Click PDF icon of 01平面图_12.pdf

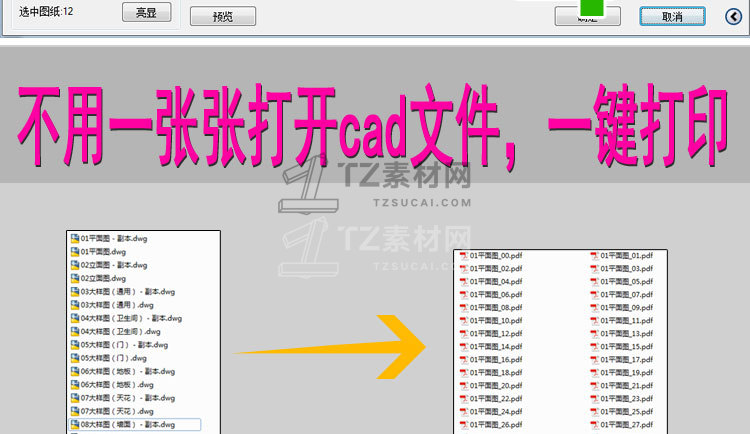pos(463,334)
